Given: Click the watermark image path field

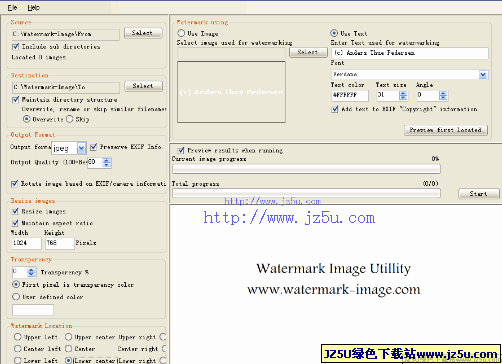Looking at the screenshot, I should (231, 53).
